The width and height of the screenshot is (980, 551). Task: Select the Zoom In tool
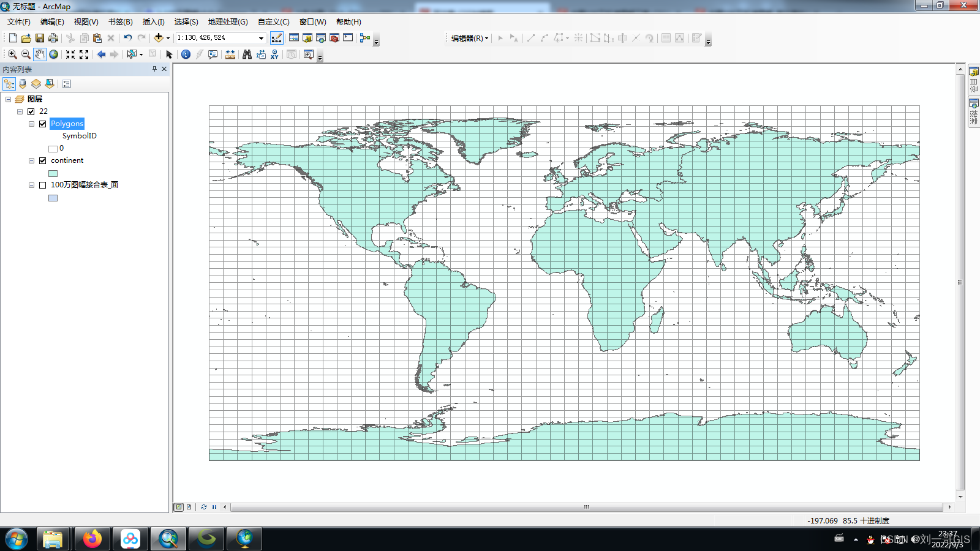(12, 54)
